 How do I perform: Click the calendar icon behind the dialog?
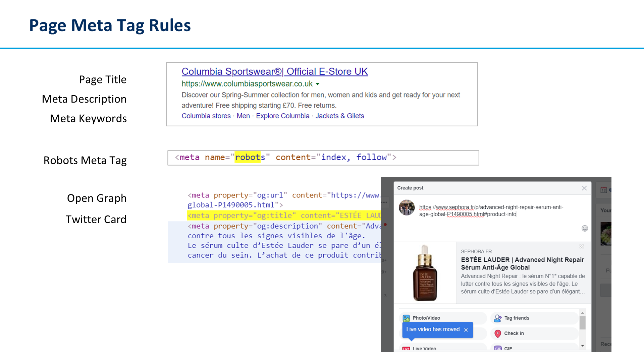coord(604,190)
